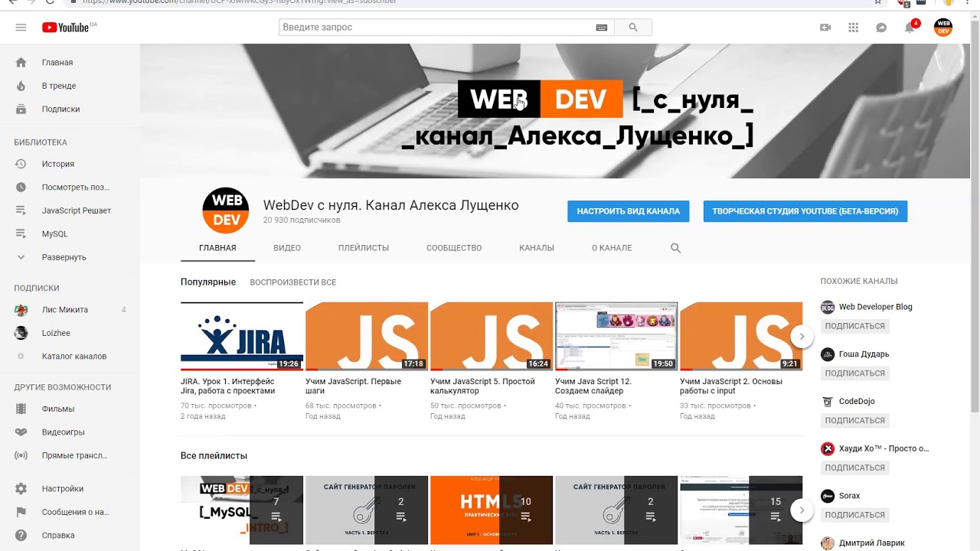Open the JIRA Урок 1 video thumbnail
This screenshot has width=980, height=551.
click(x=242, y=337)
